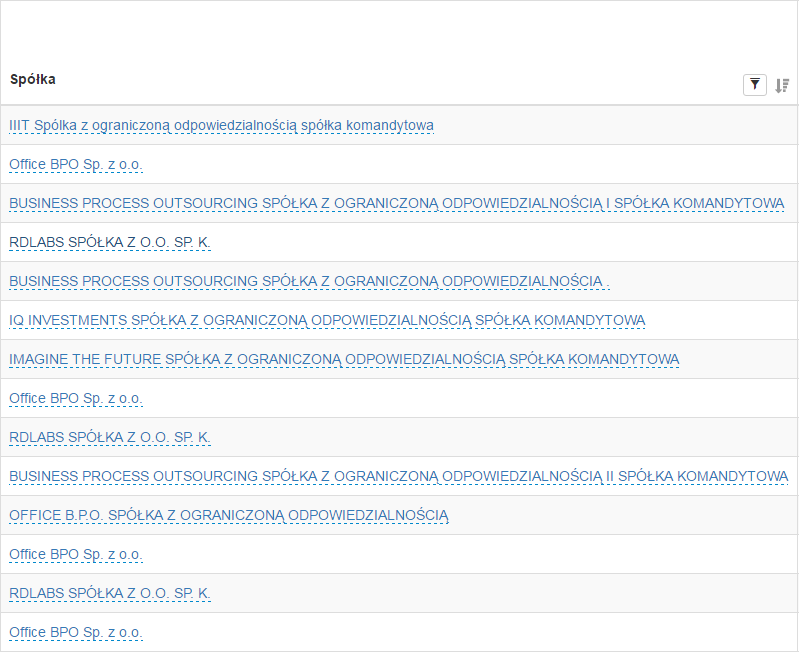Open Office BPO Sp. z o.o. directly below IIIT row
The image size is (799, 652).
(x=76, y=165)
